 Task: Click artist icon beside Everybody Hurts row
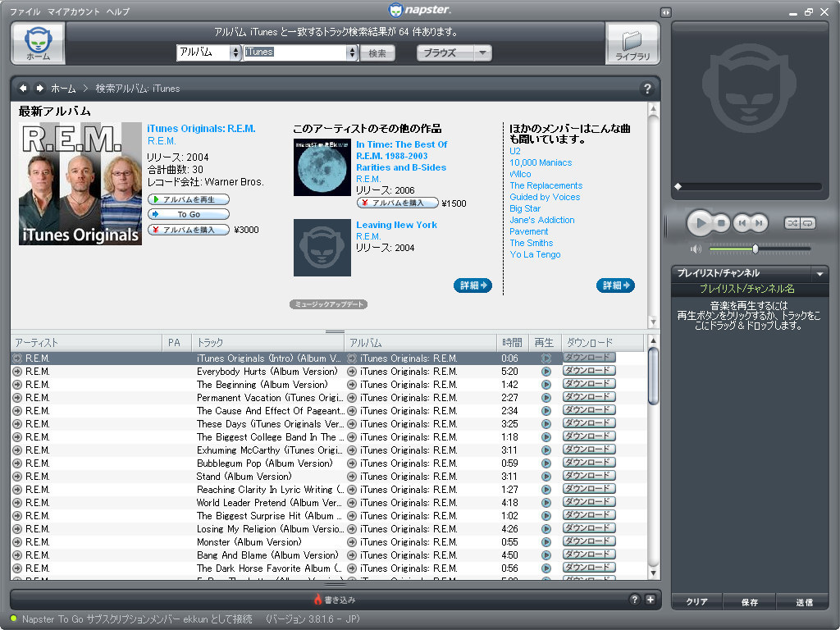tap(17, 372)
